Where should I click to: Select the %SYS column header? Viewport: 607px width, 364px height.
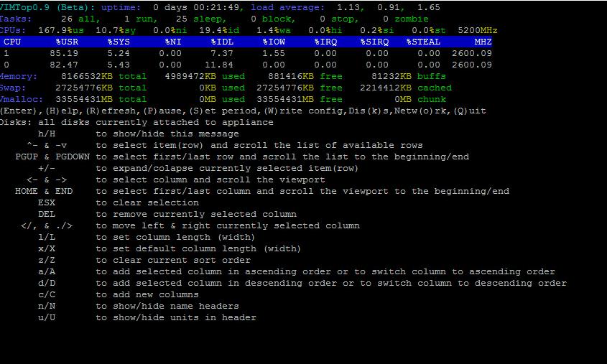(x=119, y=42)
